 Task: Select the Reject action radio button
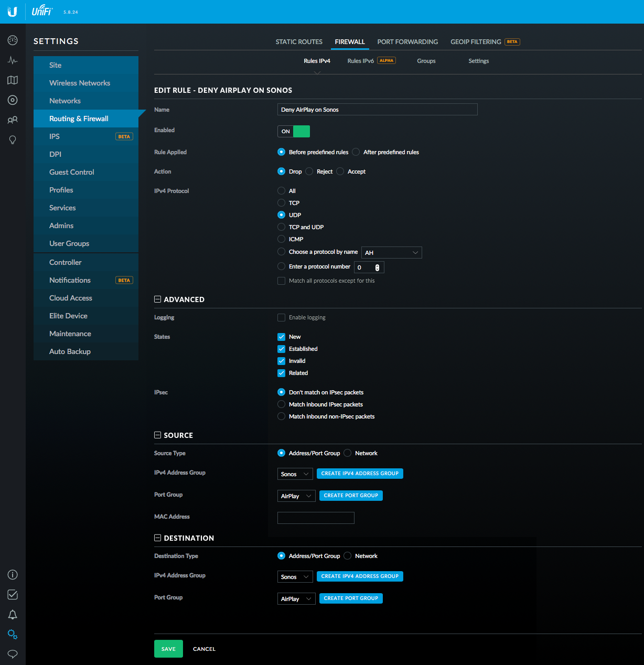(x=309, y=171)
